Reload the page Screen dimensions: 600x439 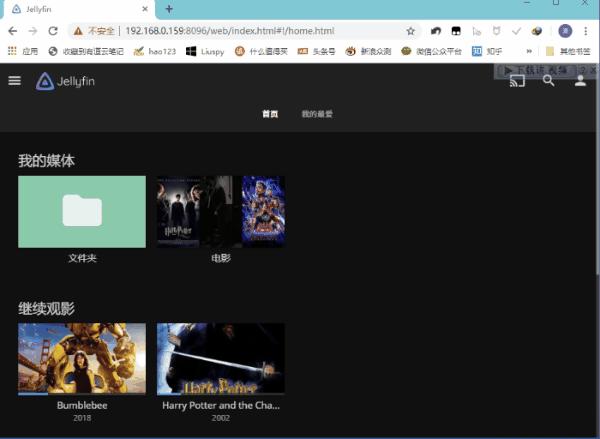(x=53, y=31)
